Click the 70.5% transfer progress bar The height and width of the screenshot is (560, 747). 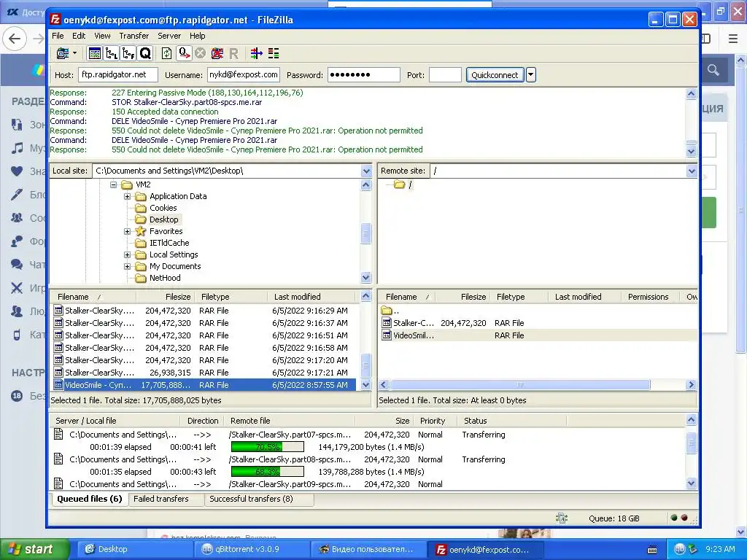click(x=267, y=447)
